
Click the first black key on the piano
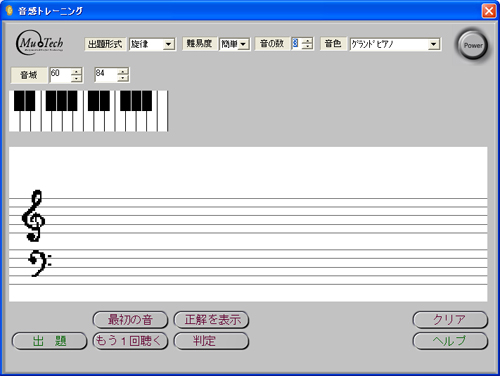(19, 100)
